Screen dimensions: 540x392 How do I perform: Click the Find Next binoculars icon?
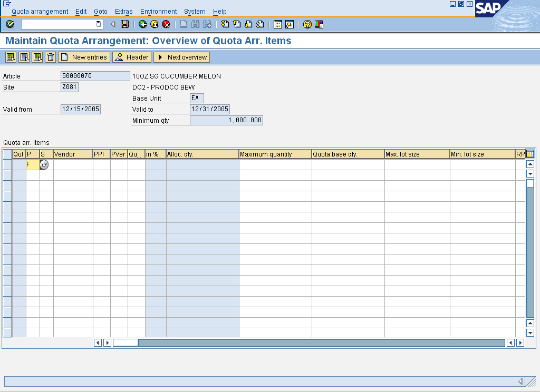point(207,24)
